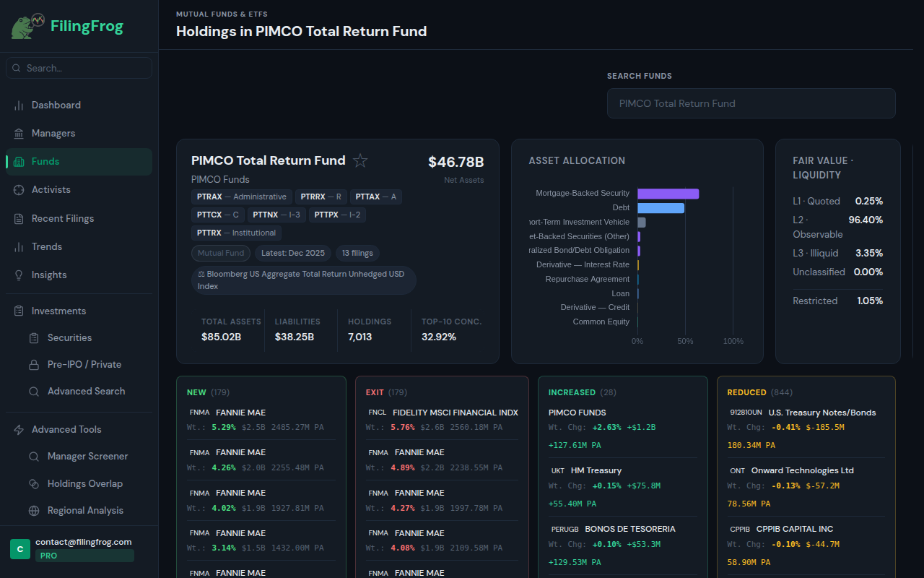
Task: Open Securities via its document icon
Action: (33, 337)
